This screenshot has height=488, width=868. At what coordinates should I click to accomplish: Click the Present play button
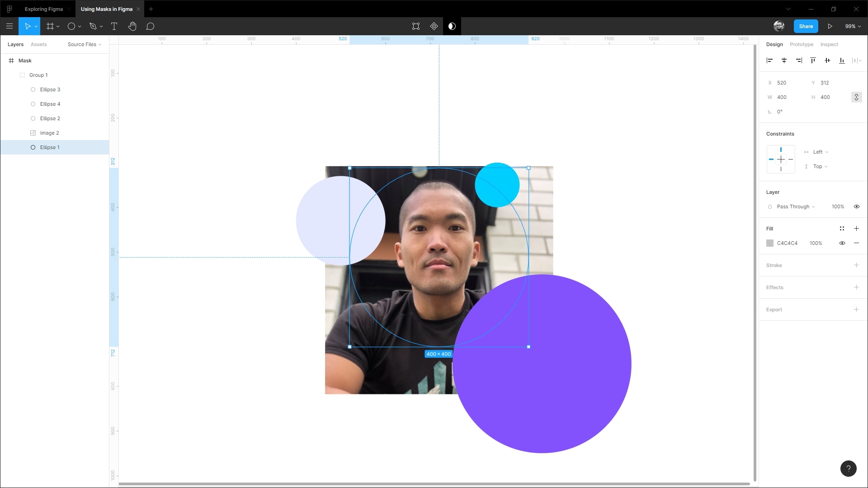tap(830, 26)
